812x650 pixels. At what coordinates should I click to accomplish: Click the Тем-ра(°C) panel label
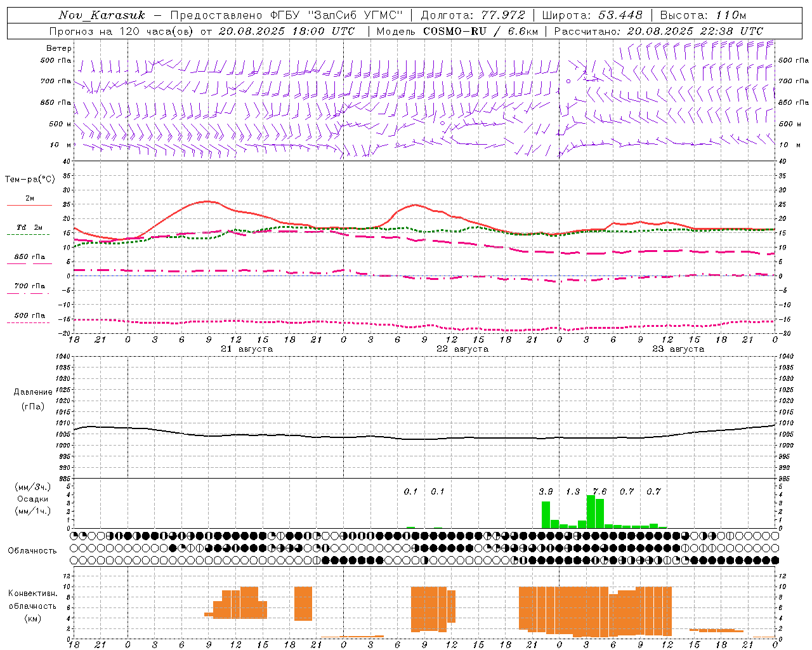tap(30, 180)
